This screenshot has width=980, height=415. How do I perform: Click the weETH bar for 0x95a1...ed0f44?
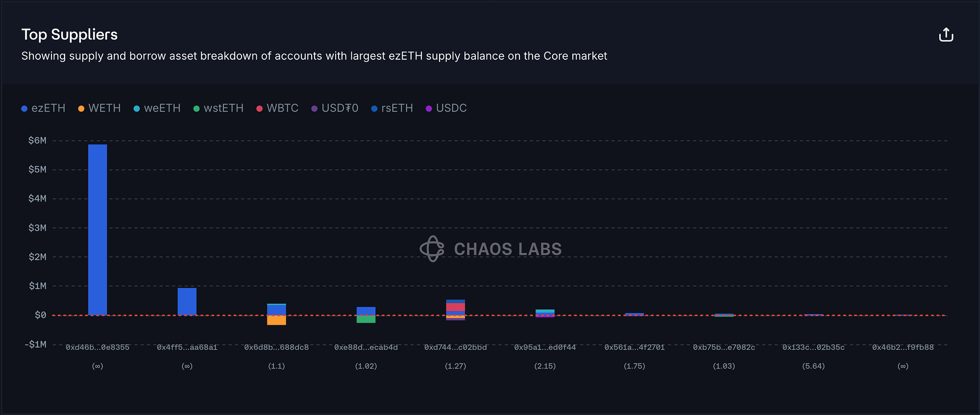tap(545, 311)
